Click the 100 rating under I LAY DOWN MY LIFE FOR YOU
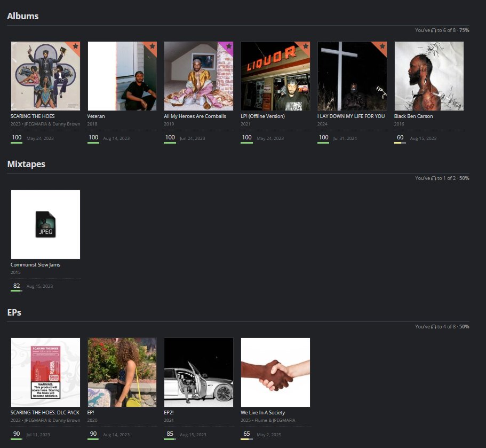This screenshot has height=448, width=486. (323, 137)
